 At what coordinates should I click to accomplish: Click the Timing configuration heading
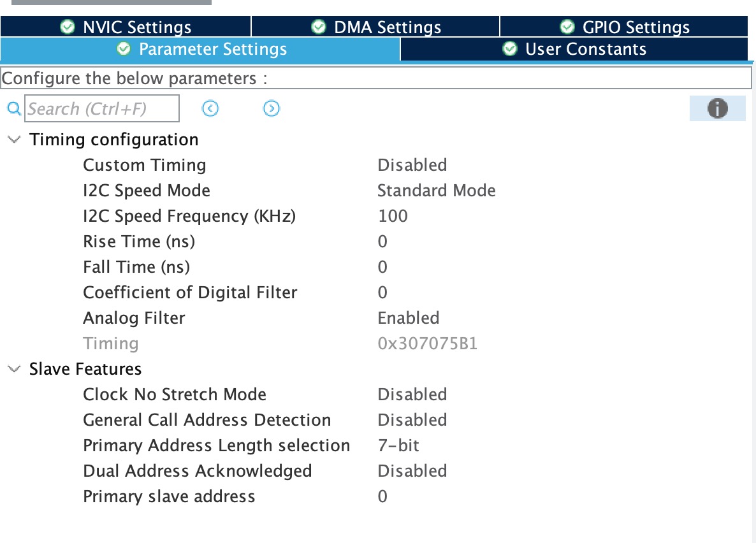114,140
